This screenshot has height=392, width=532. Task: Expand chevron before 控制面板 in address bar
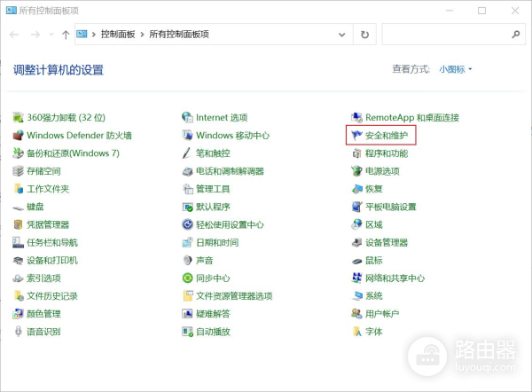pyautogui.click(x=94, y=35)
